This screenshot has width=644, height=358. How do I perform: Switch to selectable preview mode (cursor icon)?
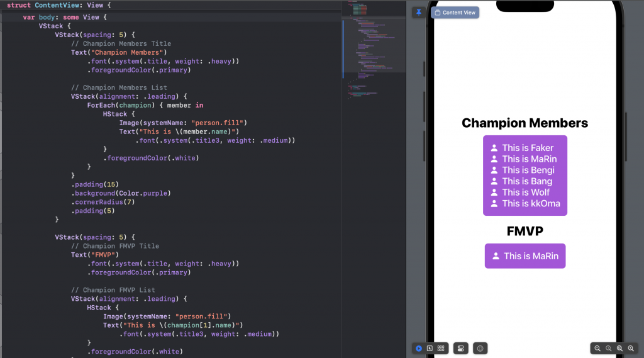[430, 348]
